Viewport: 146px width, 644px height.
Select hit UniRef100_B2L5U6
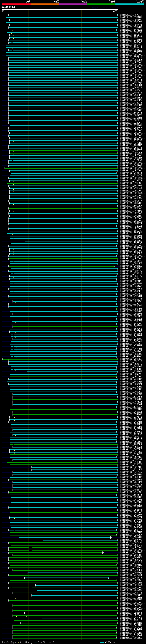click(x=131, y=467)
